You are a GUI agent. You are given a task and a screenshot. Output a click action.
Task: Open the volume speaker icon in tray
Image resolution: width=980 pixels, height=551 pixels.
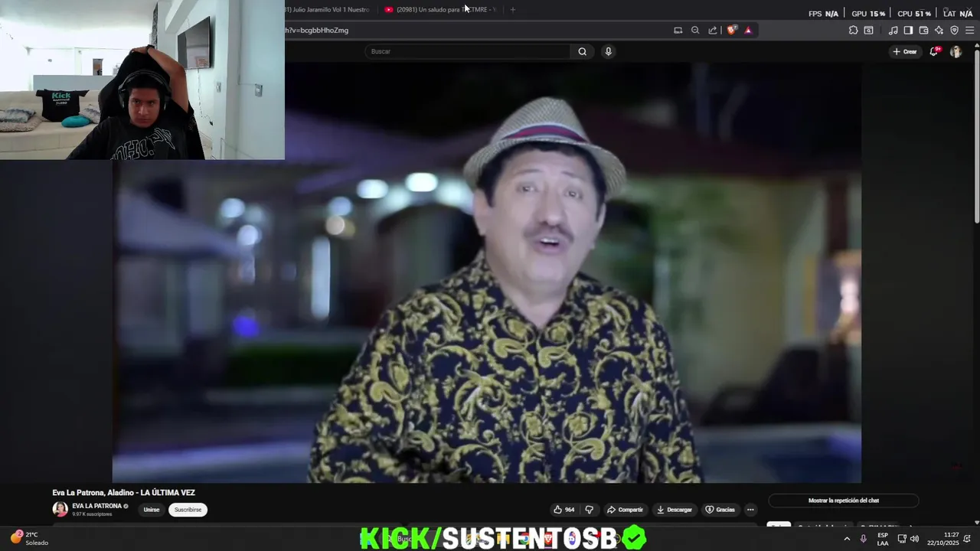(x=914, y=539)
